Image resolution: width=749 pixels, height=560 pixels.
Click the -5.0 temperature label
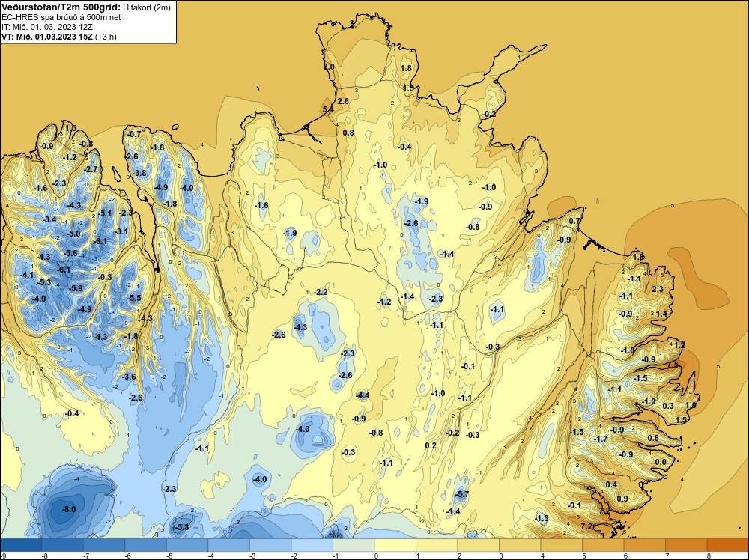[x=73, y=234]
